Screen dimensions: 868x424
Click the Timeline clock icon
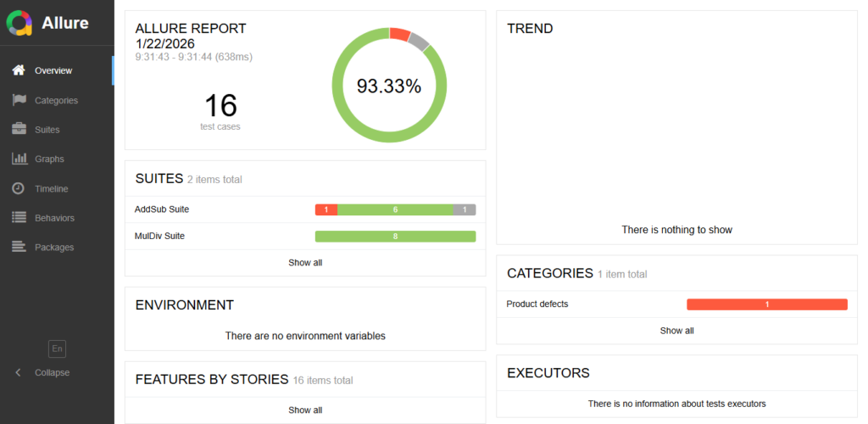pos(19,189)
